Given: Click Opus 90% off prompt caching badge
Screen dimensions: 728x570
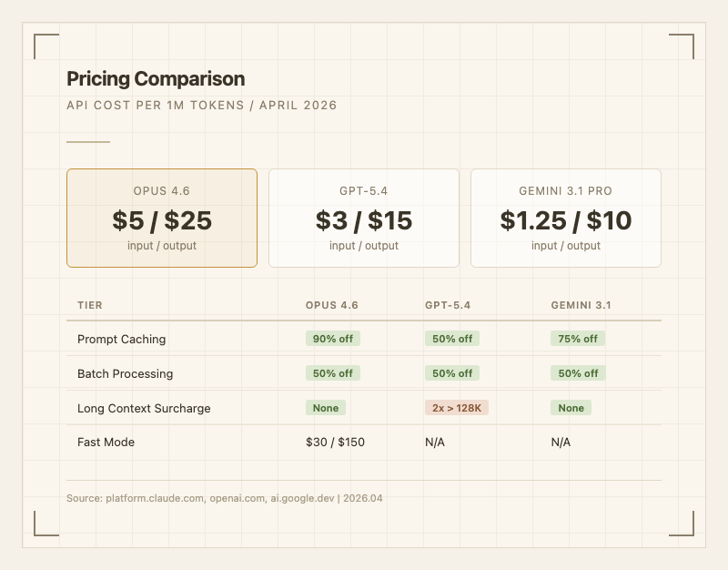Looking at the screenshot, I should pos(333,339).
